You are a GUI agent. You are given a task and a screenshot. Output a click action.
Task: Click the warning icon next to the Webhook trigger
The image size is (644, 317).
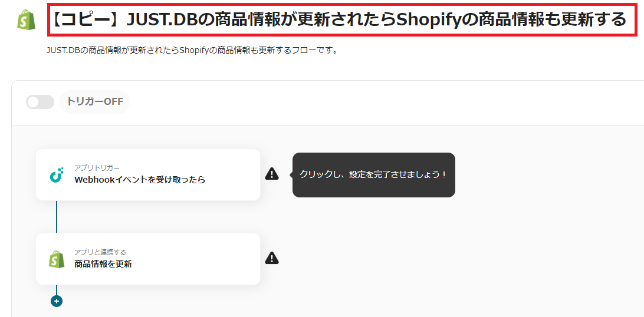pyautogui.click(x=272, y=174)
